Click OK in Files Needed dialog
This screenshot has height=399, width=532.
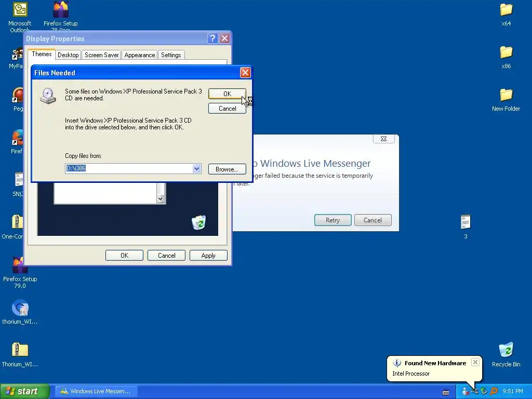[227, 94]
